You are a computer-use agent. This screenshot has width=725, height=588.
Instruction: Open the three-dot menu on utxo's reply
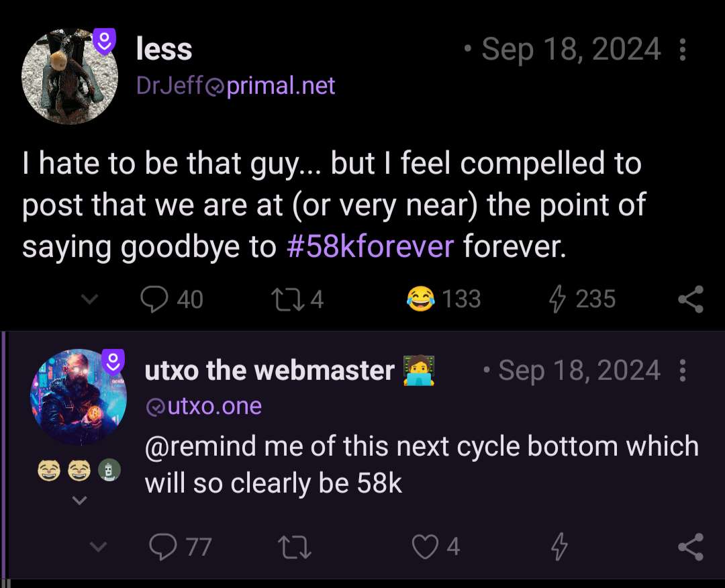(683, 371)
